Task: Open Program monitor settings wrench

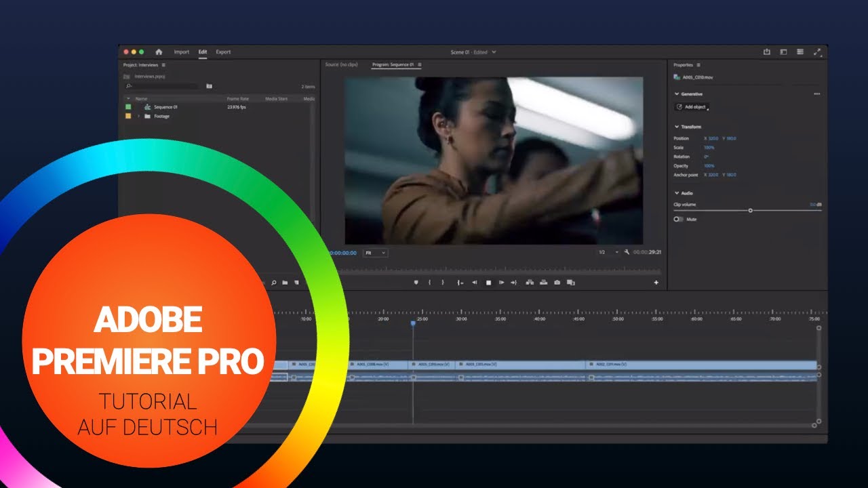Action: tap(627, 252)
